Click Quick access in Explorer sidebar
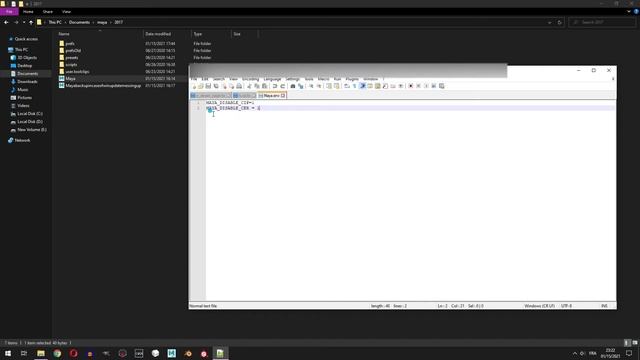Viewport: 640px width, 360px height. [26, 39]
